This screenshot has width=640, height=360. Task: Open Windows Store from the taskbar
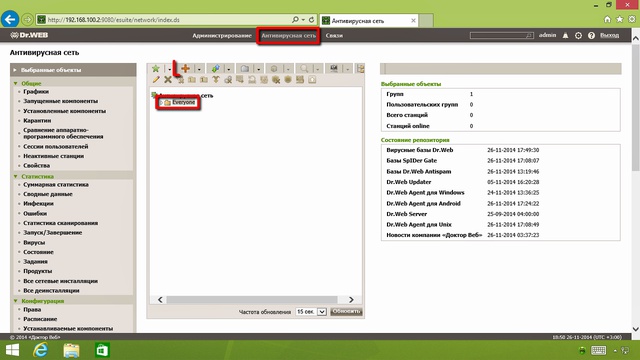tap(102, 350)
